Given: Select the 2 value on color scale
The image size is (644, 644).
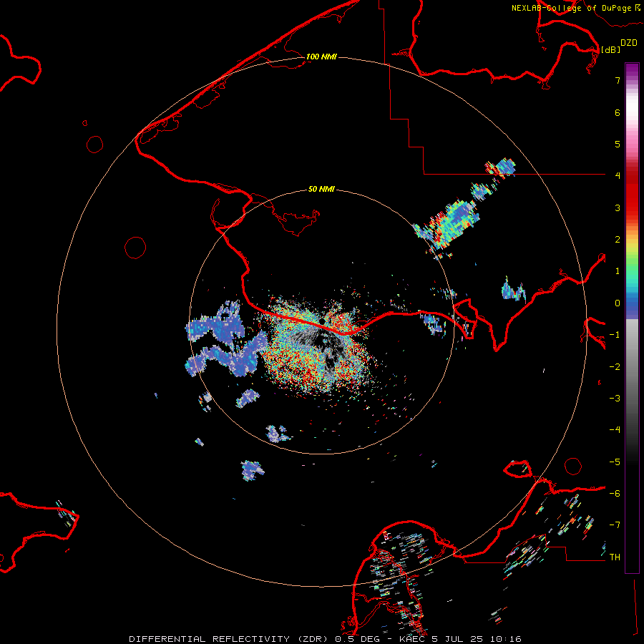Looking at the screenshot, I should pos(618,240).
